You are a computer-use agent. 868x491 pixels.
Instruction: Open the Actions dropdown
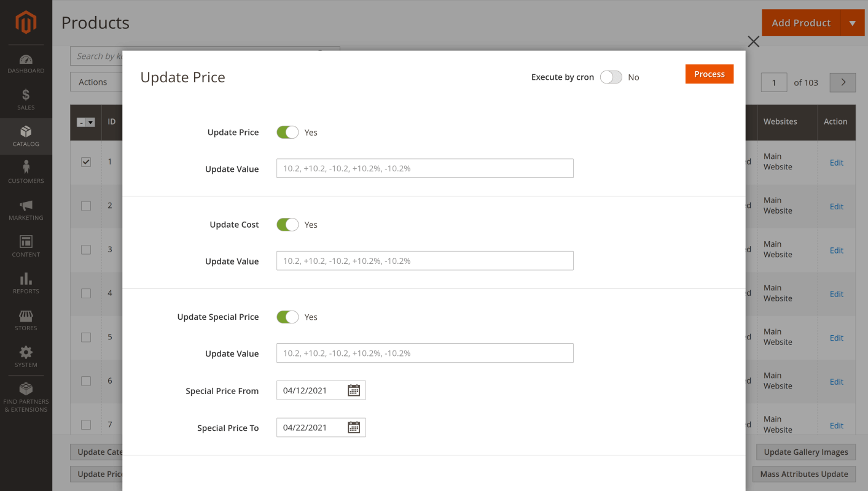[x=96, y=81]
